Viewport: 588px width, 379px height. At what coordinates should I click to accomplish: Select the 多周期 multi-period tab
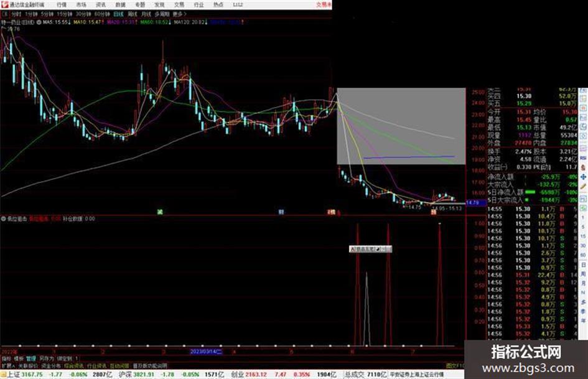(162, 14)
